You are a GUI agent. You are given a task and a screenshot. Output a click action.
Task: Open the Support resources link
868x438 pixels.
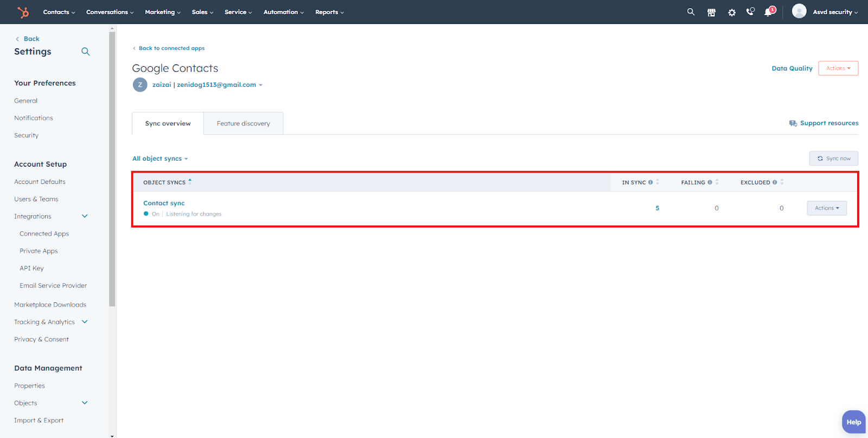(829, 123)
